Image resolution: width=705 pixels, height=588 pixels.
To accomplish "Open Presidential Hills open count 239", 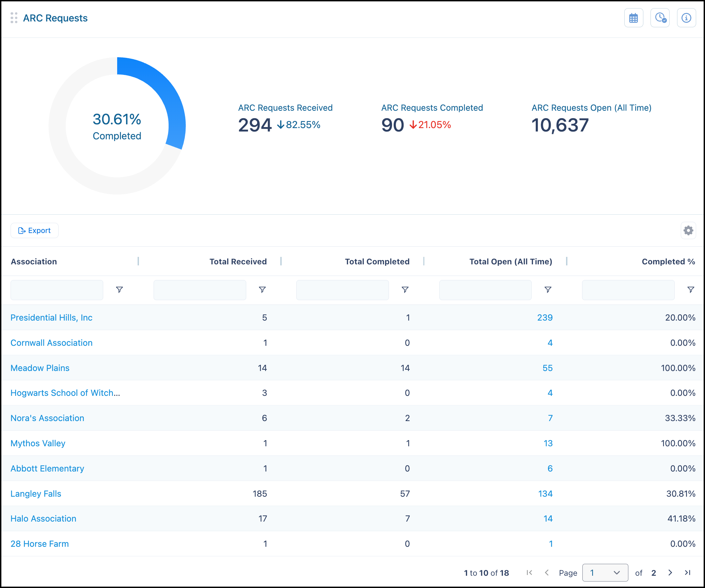I will pyautogui.click(x=545, y=318).
